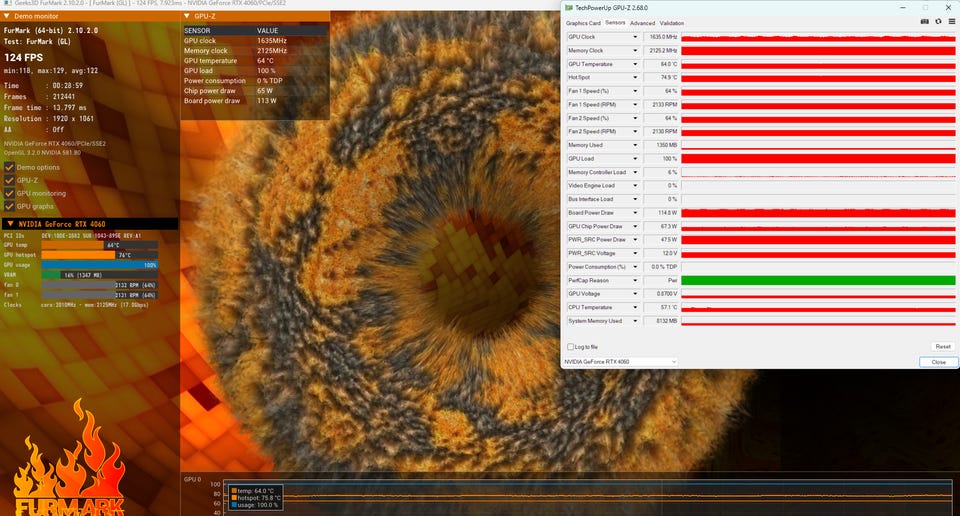Open the Hot Spot sensor dropdown
Screen dimensions: 960x516
(x=634, y=77)
